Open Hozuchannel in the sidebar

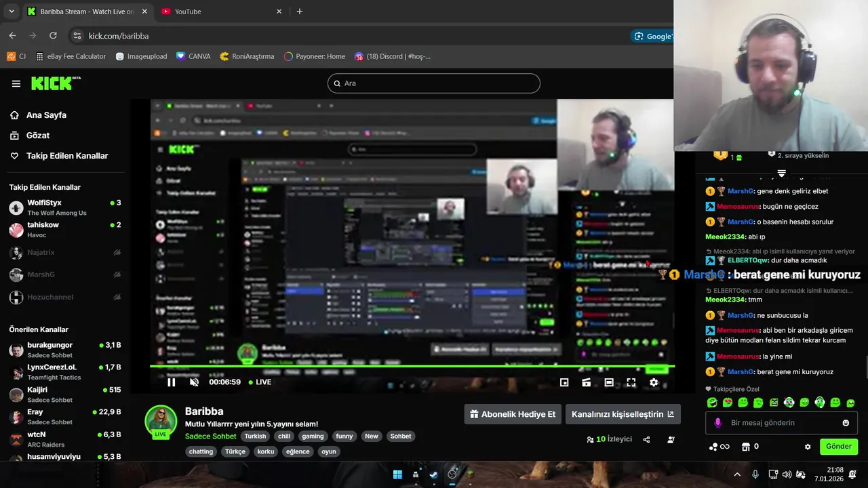pyautogui.click(x=65, y=297)
